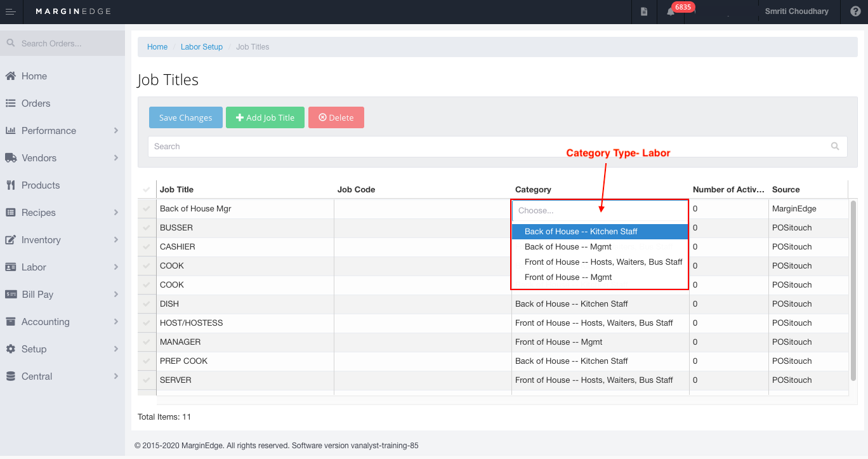Screen dimensions: 868x459
Task: Open the help question mark icon
Action: click(x=855, y=11)
